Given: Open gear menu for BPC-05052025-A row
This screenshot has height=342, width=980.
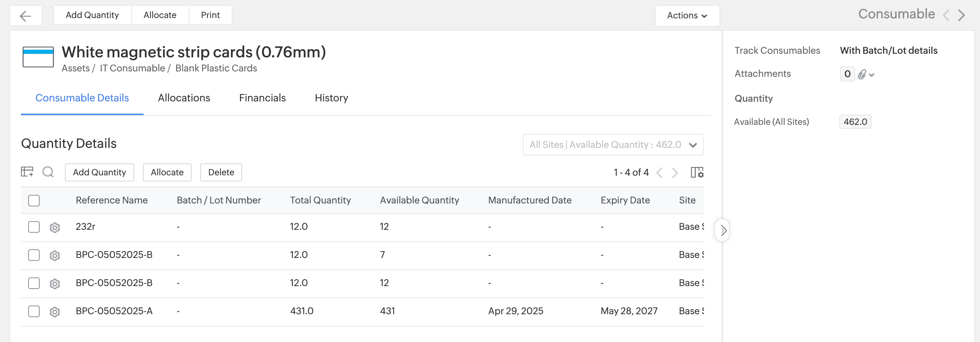Looking at the screenshot, I should [x=55, y=312].
